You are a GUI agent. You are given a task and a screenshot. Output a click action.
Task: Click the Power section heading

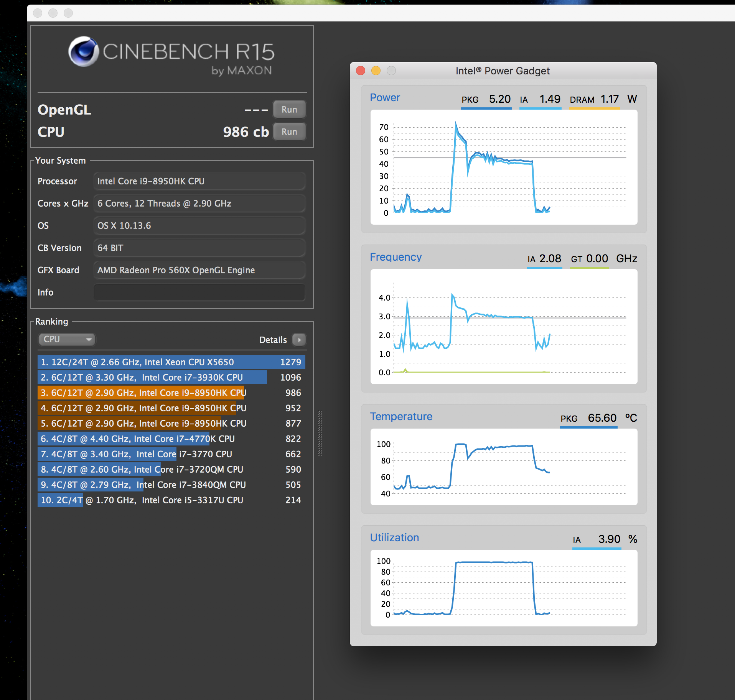385,98
